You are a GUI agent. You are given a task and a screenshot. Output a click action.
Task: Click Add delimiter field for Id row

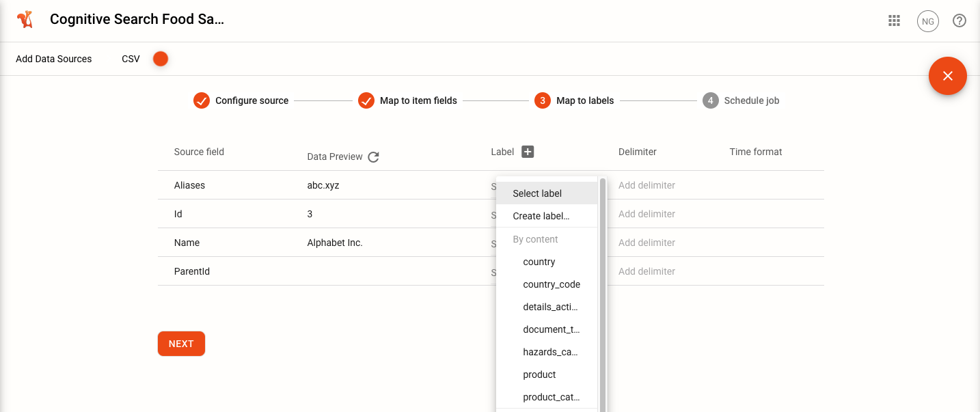tap(646, 214)
